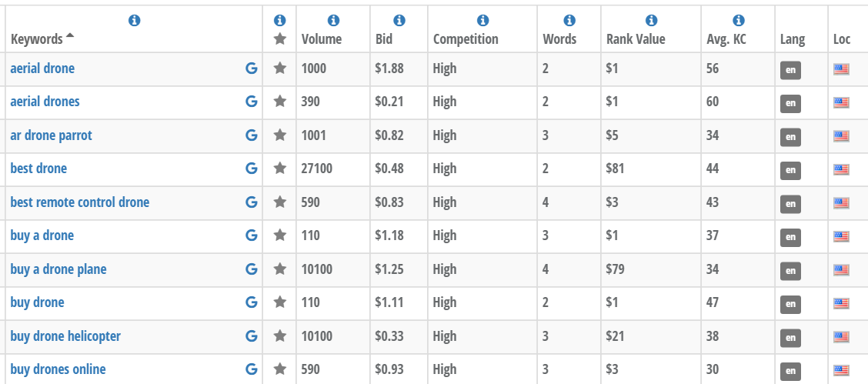Click the Google icon for aerial drone
Screen dimensions: 868x384
click(251, 68)
